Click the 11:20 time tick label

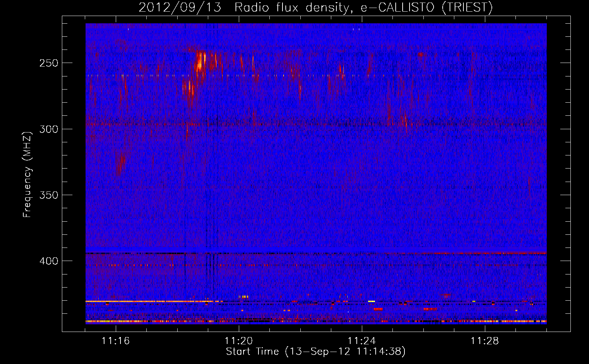click(x=239, y=341)
